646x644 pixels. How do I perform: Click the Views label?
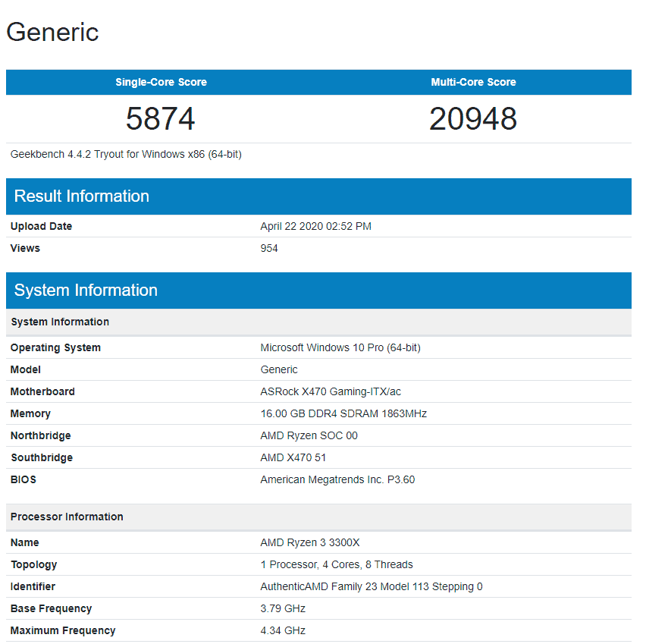click(25, 248)
